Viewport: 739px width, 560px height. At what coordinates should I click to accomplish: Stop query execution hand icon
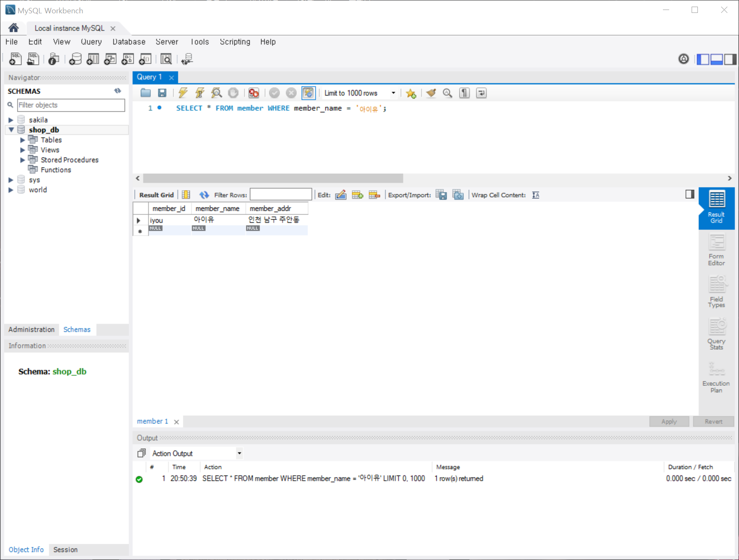point(233,93)
